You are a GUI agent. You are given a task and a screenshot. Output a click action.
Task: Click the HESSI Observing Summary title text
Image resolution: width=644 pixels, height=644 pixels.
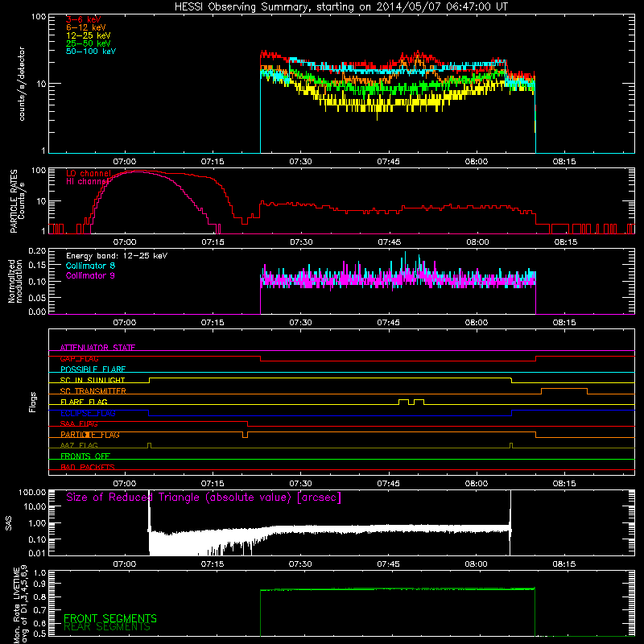pos(341,7)
